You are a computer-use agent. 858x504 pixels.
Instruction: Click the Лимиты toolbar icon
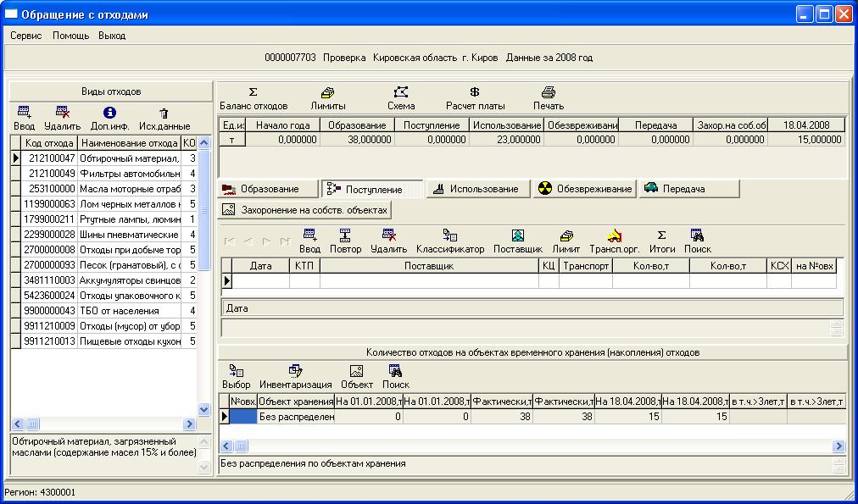pyautogui.click(x=327, y=98)
